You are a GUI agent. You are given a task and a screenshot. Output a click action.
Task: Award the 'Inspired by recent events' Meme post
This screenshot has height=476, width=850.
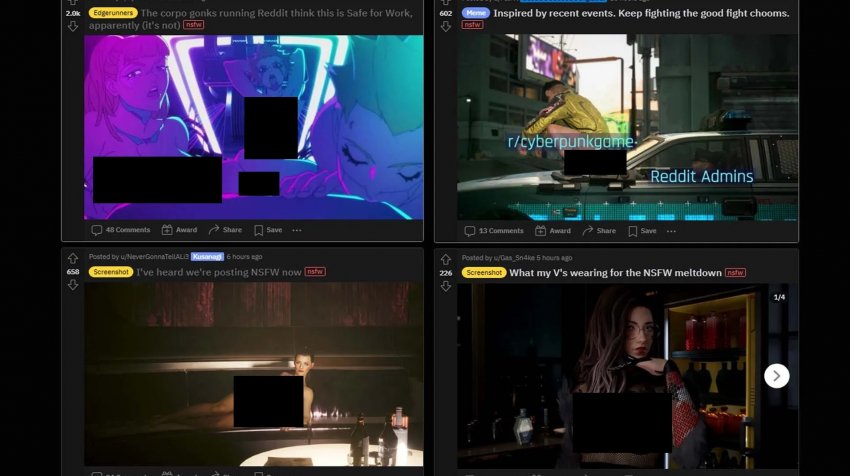tap(552, 231)
